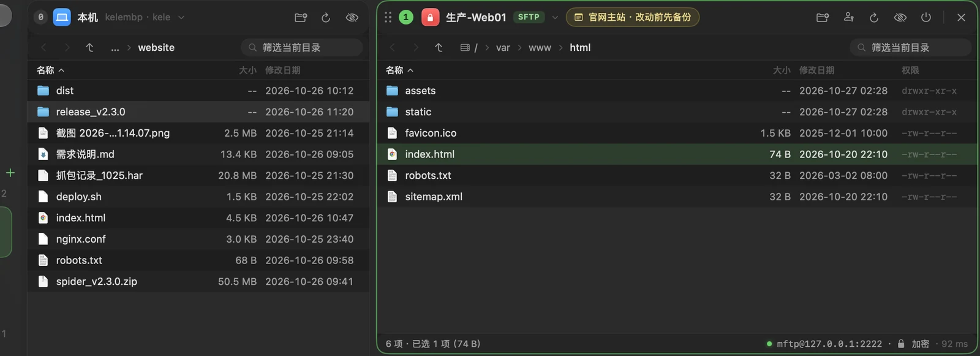Select the spider_v2.3.0.zip file
The width and height of the screenshot is (980, 356).
click(x=199, y=281)
